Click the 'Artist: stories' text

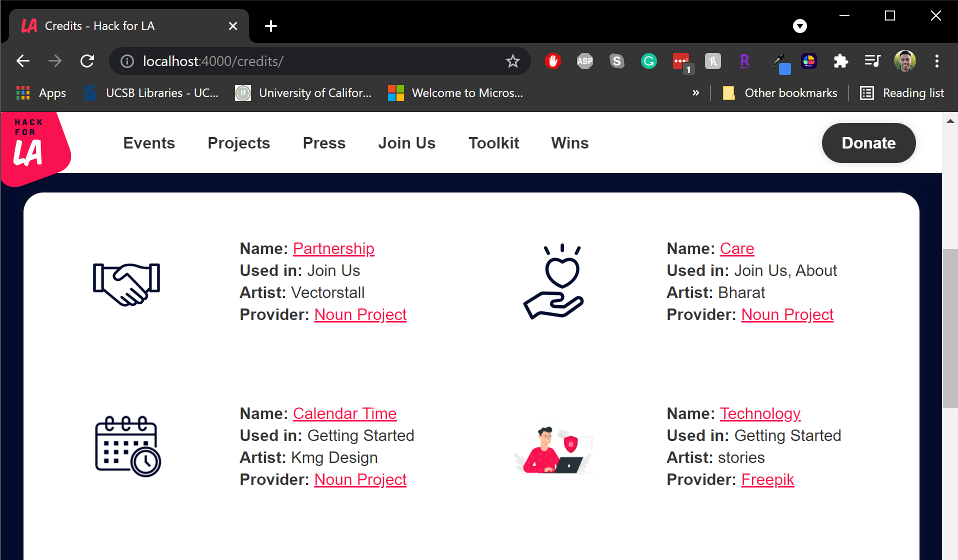pyautogui.click(x=715, y=457)
